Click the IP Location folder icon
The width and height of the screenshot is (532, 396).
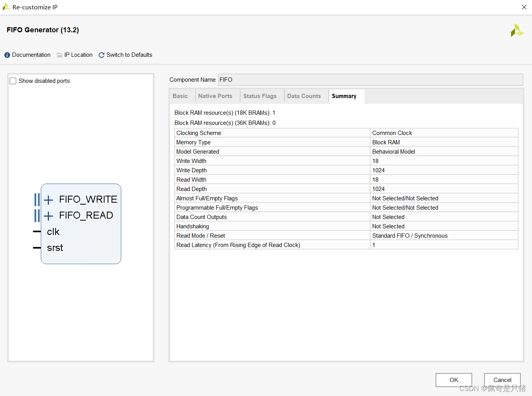(x=59, y=55)
